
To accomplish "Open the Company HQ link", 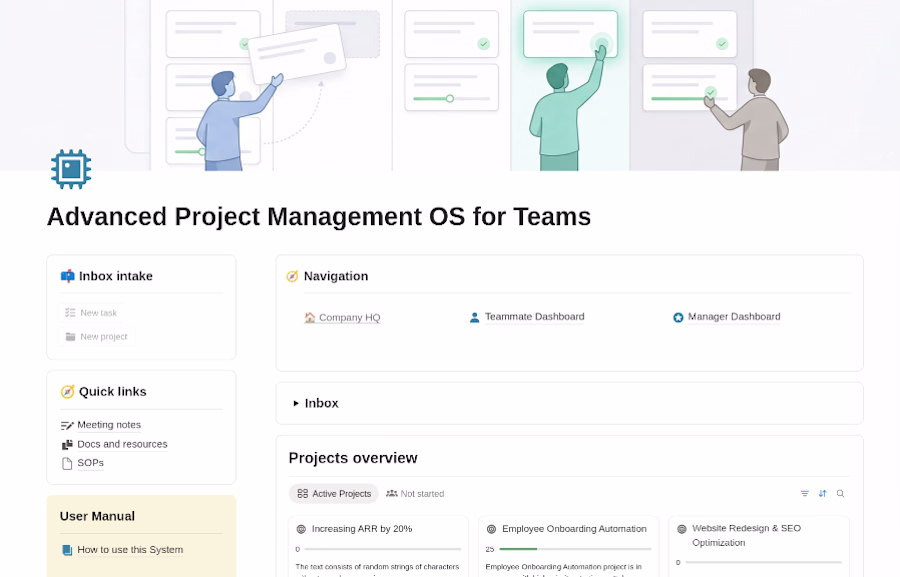I will pyautogui.click(x=350, y=317).
